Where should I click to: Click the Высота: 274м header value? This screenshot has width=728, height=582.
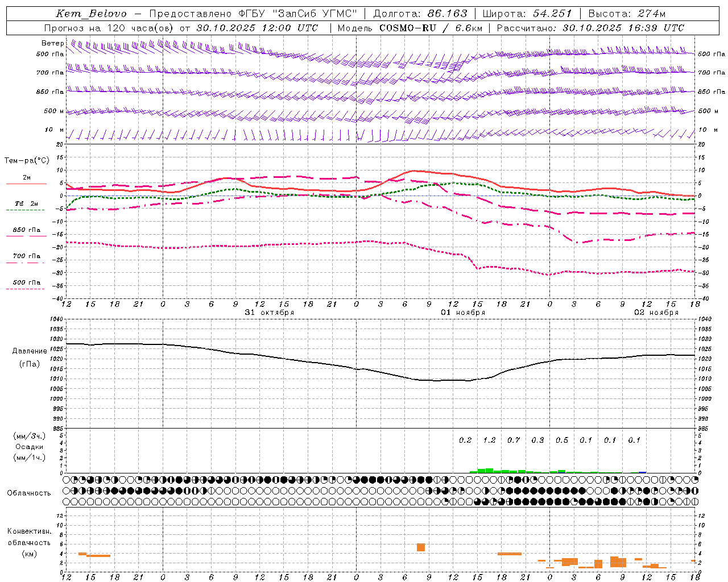(627, 14)
